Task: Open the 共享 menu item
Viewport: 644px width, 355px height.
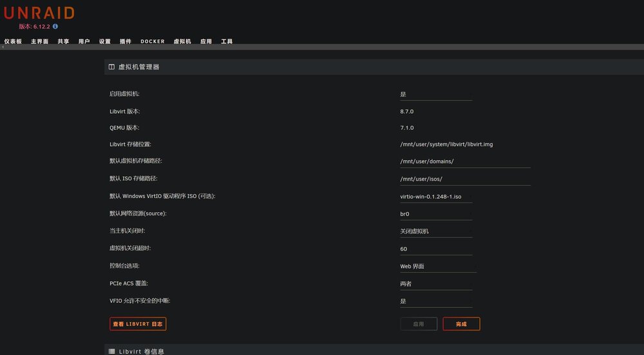Action: pyautogui.click(x=63, y=41)
